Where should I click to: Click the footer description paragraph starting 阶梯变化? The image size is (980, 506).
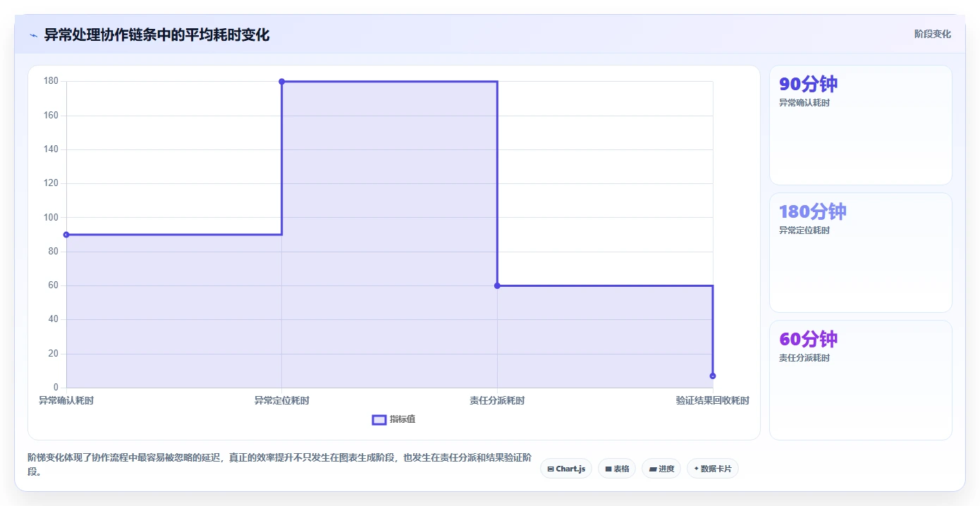pyautogui.click(x=279, y=465)
